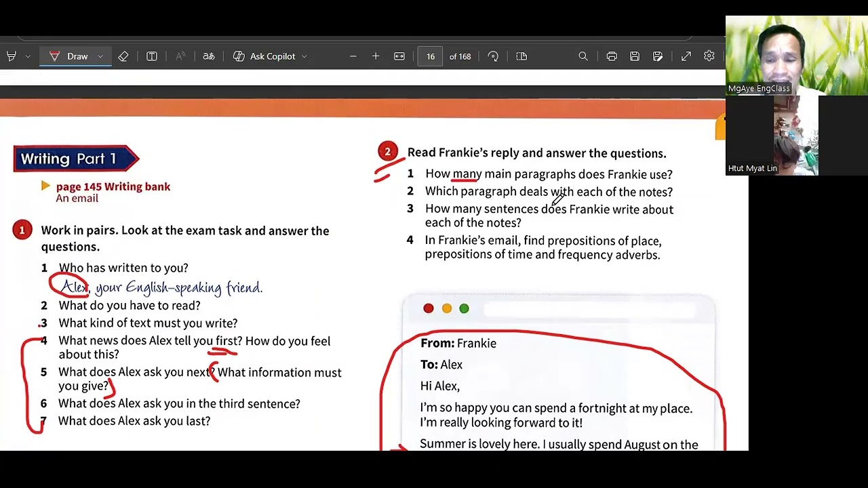Expand the Draw pen options arrow

[100, 56]
